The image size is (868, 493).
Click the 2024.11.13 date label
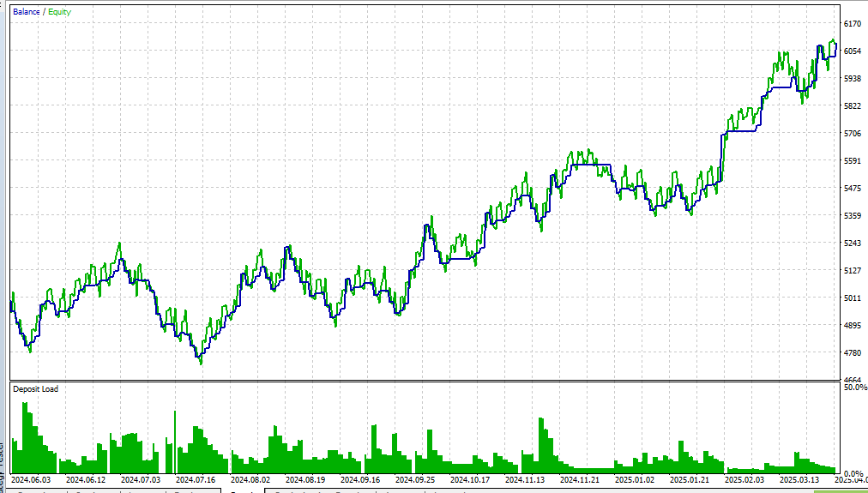click(525, 480)
